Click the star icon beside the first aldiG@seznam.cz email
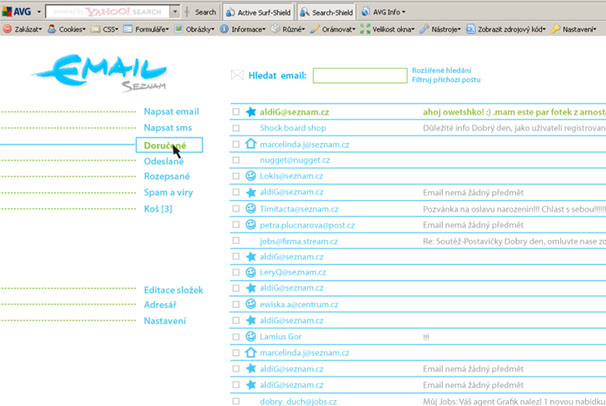 coord(251,112)
